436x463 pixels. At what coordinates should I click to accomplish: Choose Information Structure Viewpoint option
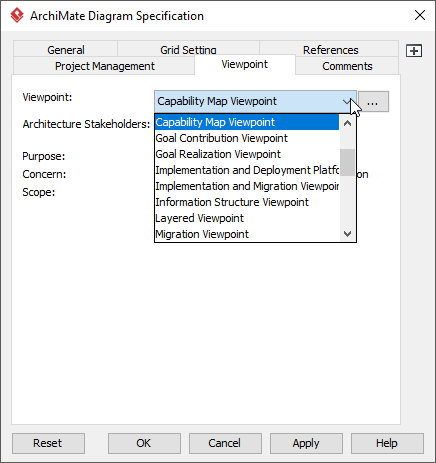[x=247, y=202]
